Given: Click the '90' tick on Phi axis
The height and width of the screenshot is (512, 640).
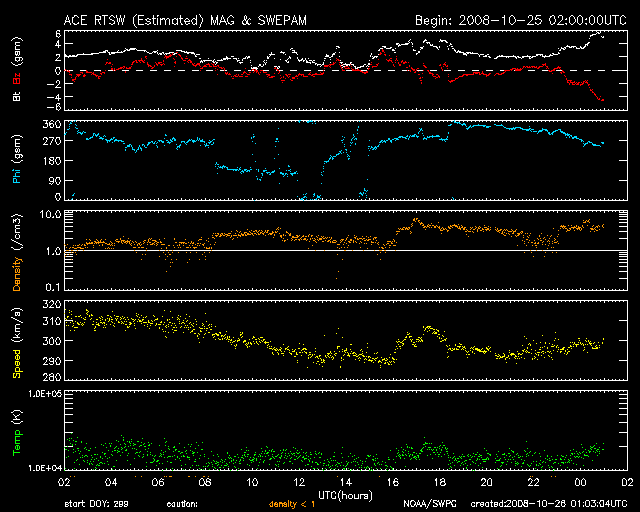Looking at the screenshot, I should pyautogui.click(x=55, y=180).
